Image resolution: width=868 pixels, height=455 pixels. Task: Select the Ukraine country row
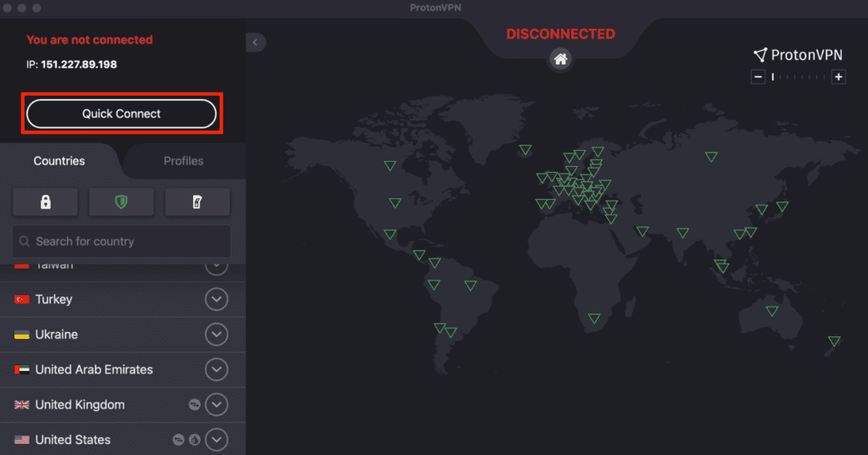(x=123, y=335)
